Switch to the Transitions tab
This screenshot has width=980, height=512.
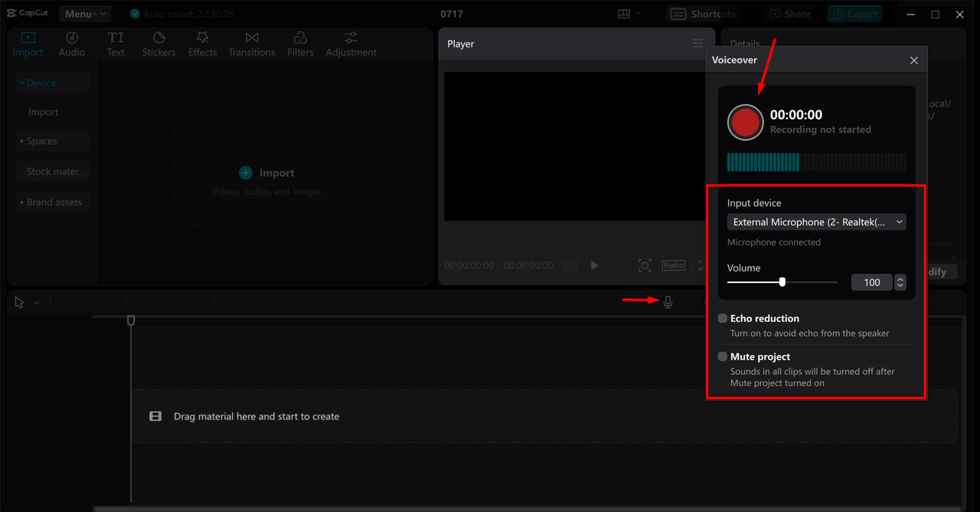tap(251, 44)
